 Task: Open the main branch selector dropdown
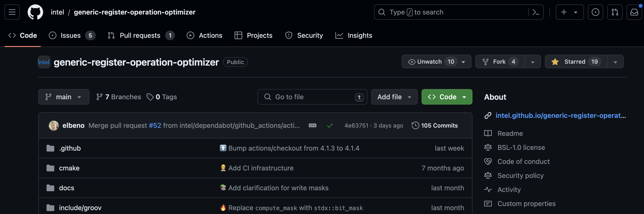click(x=64, y=97)
